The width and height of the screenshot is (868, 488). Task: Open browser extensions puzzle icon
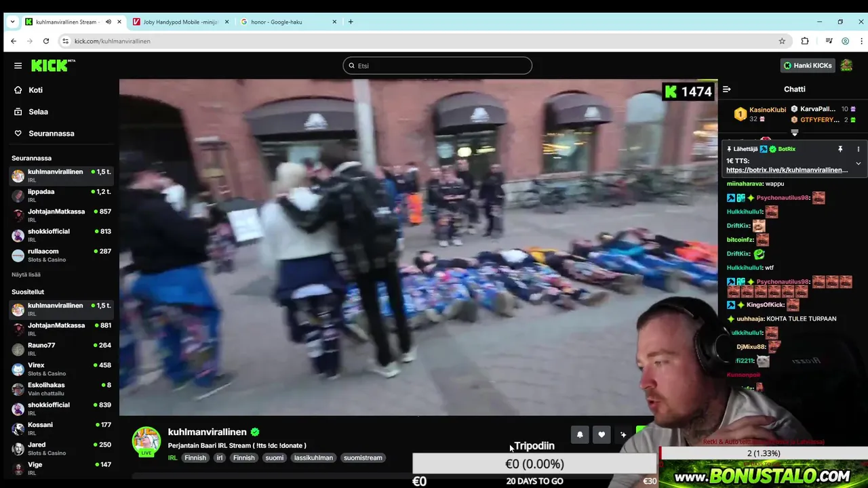[805, 41]
